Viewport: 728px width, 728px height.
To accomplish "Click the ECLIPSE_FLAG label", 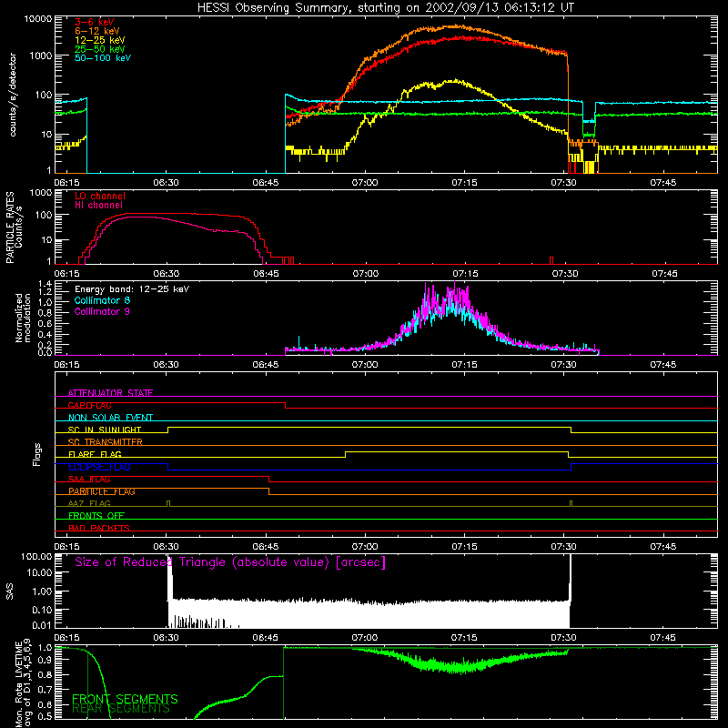I will (99, 467).
